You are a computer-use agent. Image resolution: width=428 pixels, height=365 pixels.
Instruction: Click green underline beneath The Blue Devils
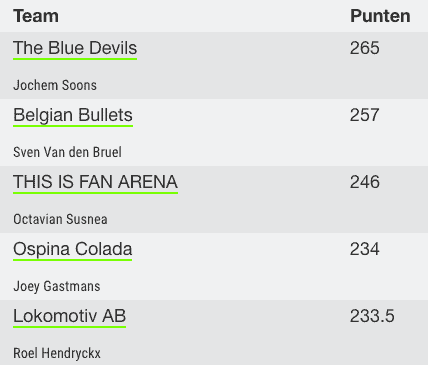click(75, 59)
